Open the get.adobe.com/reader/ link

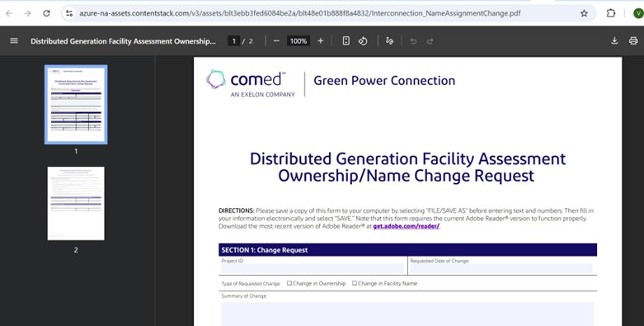[407, 226]
